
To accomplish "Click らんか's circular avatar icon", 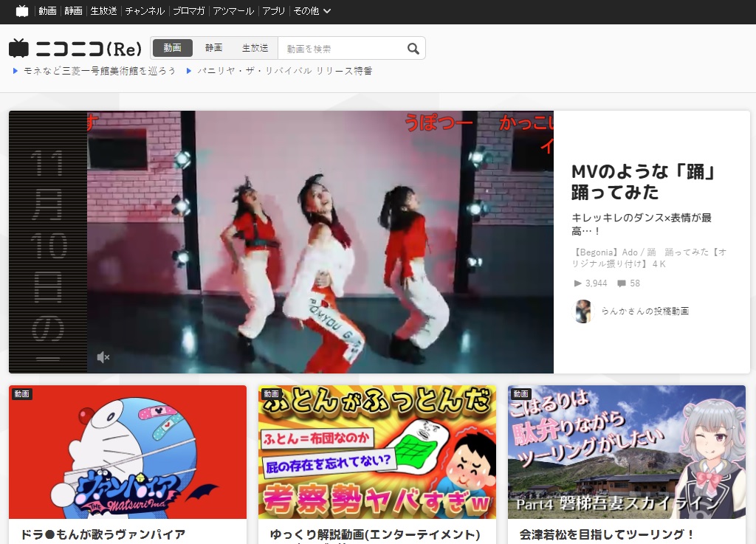I will 583,311.
